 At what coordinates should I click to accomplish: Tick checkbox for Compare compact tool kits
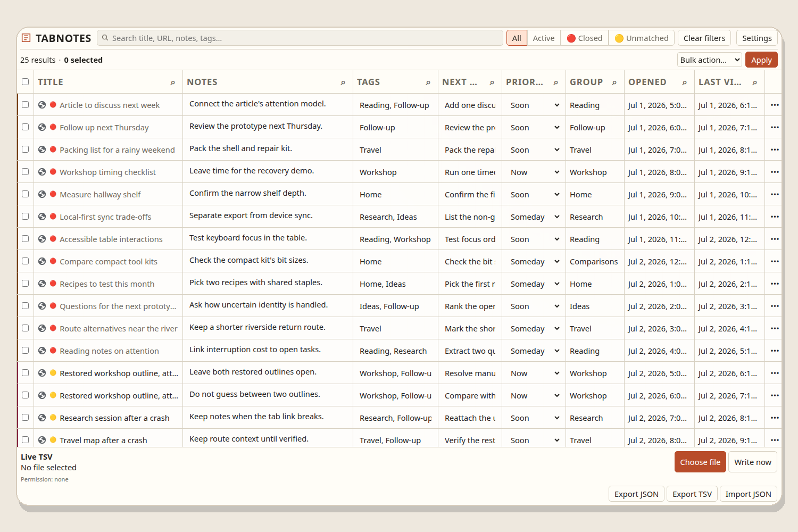(x=25, y=261)
